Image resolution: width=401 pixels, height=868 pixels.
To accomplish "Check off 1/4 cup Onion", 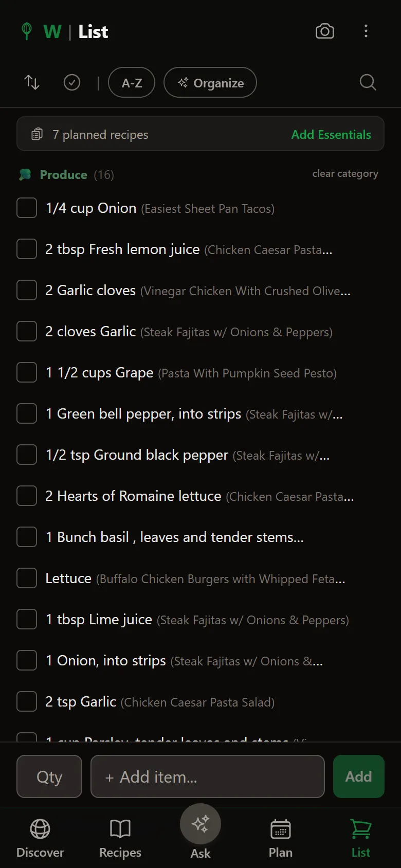I will [x=27, y=208].
